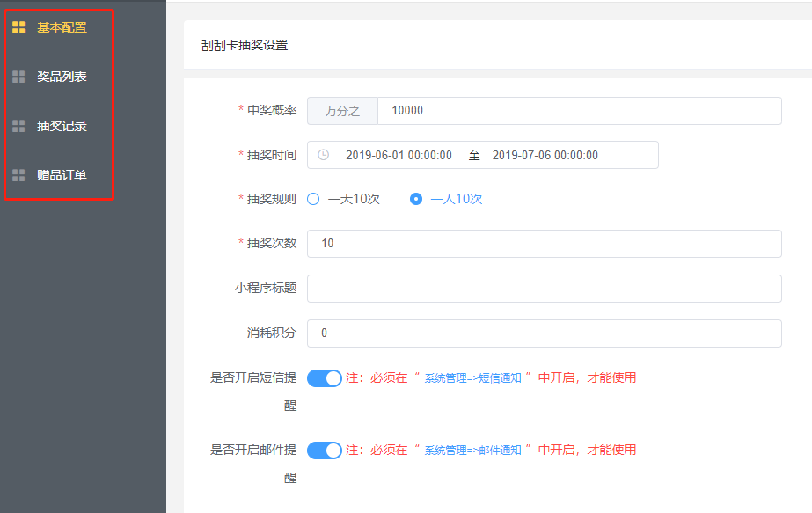Toggle the 是否开启短信提醒 switch
The image size is (812, 513).
point(325,378)
